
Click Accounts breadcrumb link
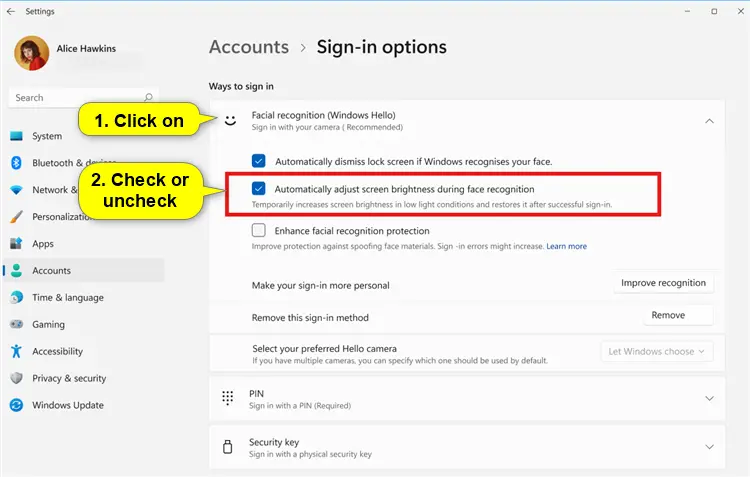click(x=249, y=47)
